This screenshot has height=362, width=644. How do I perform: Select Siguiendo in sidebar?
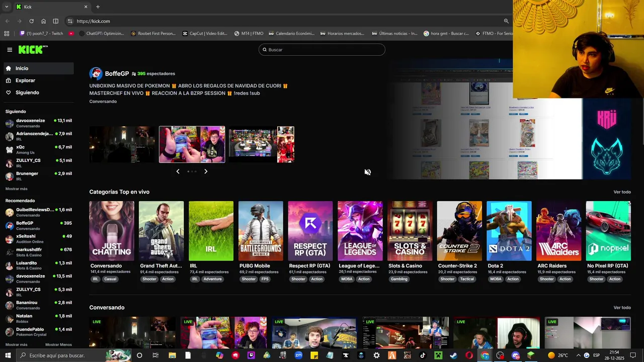38,93
